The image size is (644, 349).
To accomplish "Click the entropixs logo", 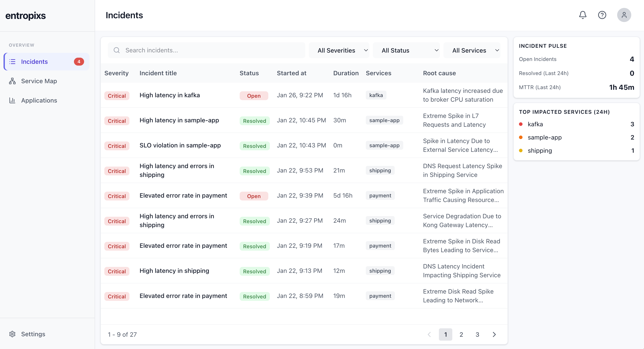I will pyautogui.click(x=26, y=15).
